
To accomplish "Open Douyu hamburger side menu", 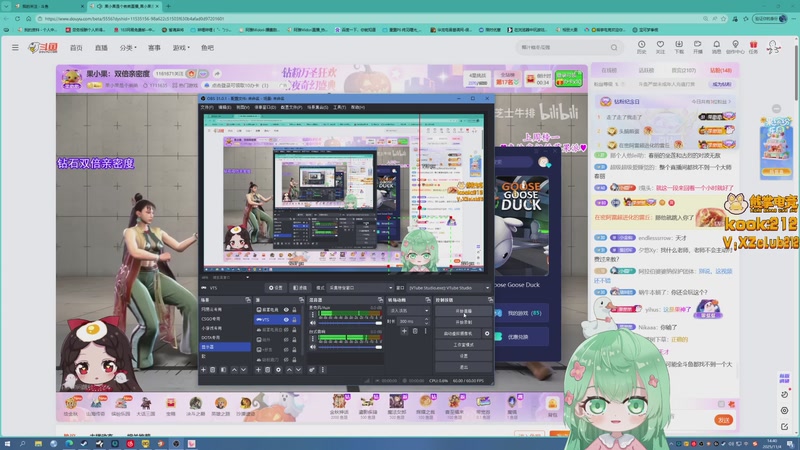I will pos(15,47).
